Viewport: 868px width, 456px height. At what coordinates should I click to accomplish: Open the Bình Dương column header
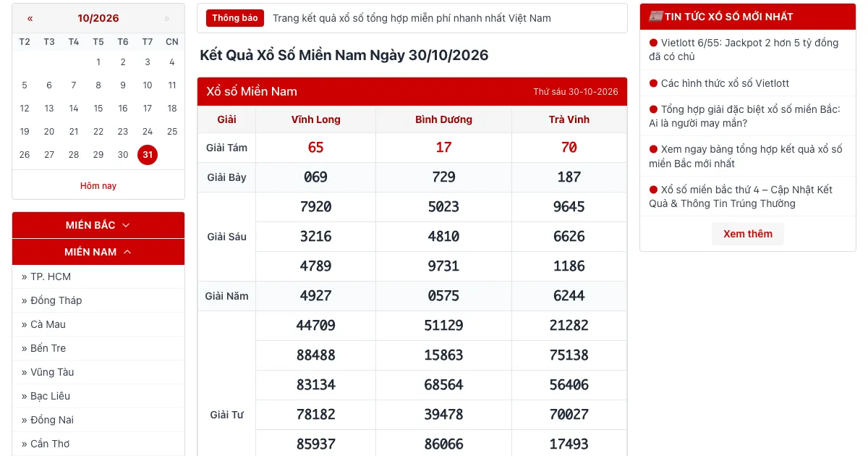tap(443, 119)
